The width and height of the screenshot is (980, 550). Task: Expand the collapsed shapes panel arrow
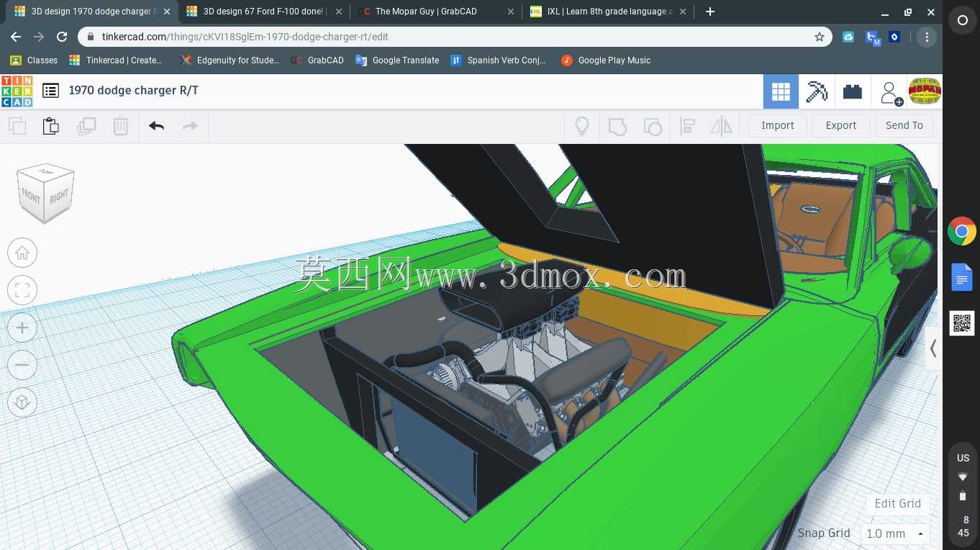click(x=933, y=348)
